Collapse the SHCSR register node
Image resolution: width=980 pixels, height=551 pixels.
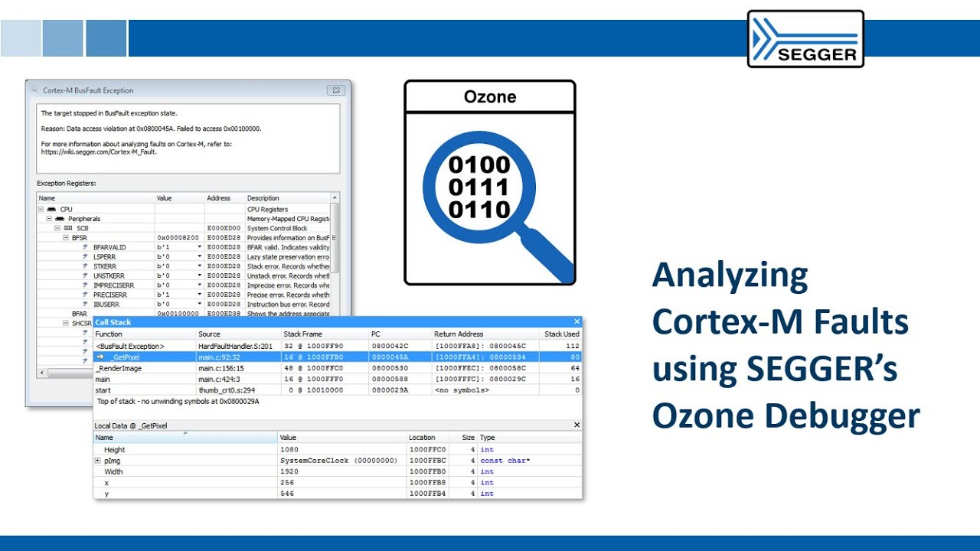[67, 323]
